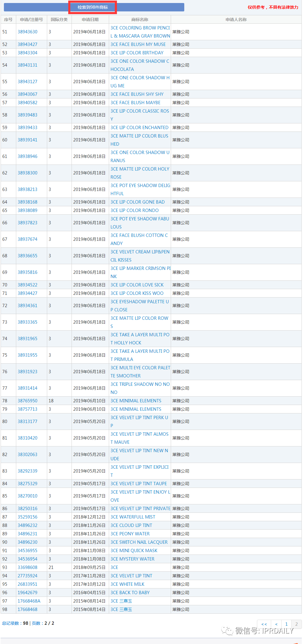Select date 2018年09月25日 in row 93
This screenshot has height=644, width=303.
point(90,567)
